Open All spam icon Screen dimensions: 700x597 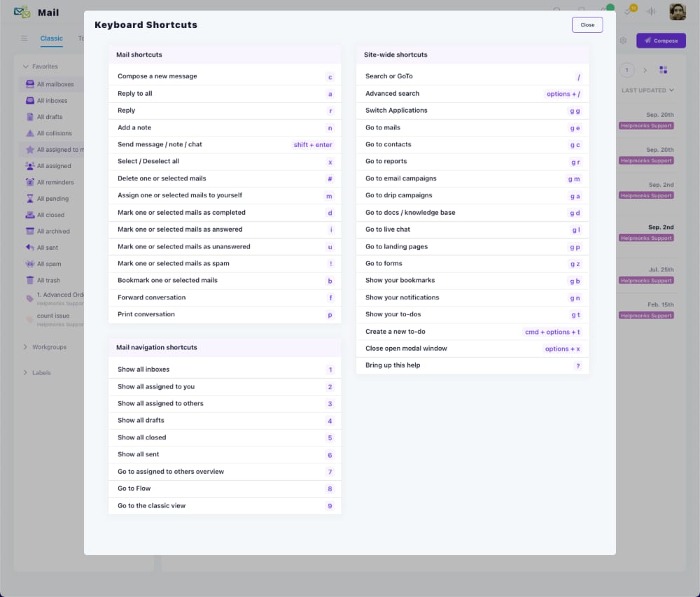point(30,264)
